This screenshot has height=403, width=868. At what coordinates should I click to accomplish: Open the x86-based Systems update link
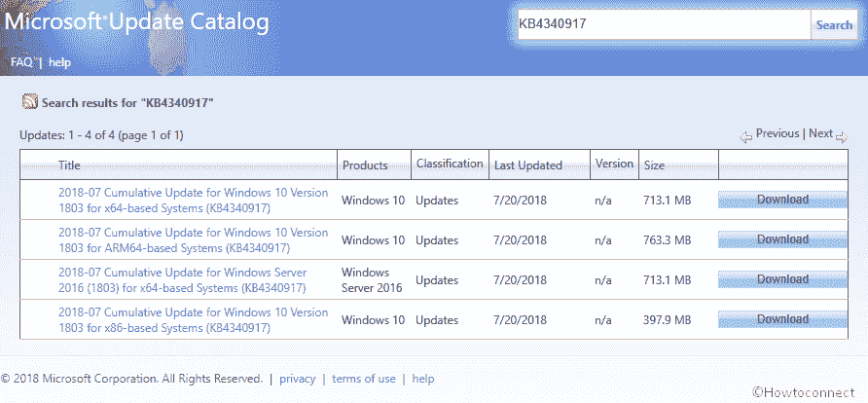[194, 320]
